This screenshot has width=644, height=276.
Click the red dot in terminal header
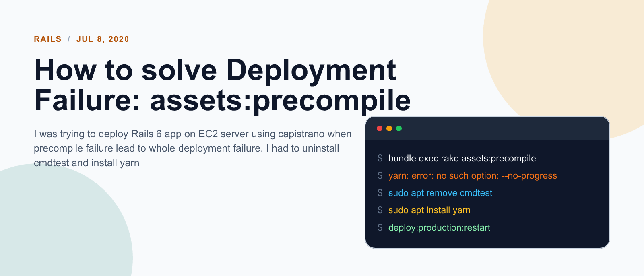(x=379, y=128)
